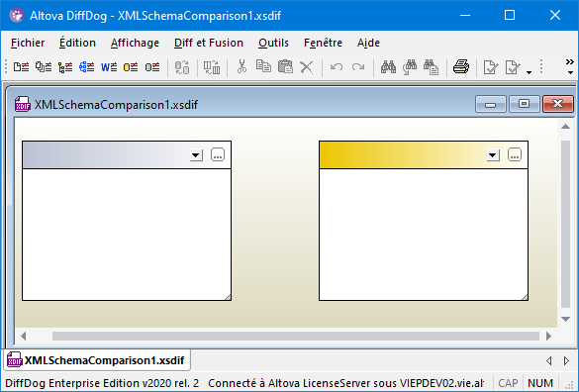The width and height of the screenshot is (579, 392).
Task: Click the XML Schema comparison icon
Action: [x=87, y=67]
